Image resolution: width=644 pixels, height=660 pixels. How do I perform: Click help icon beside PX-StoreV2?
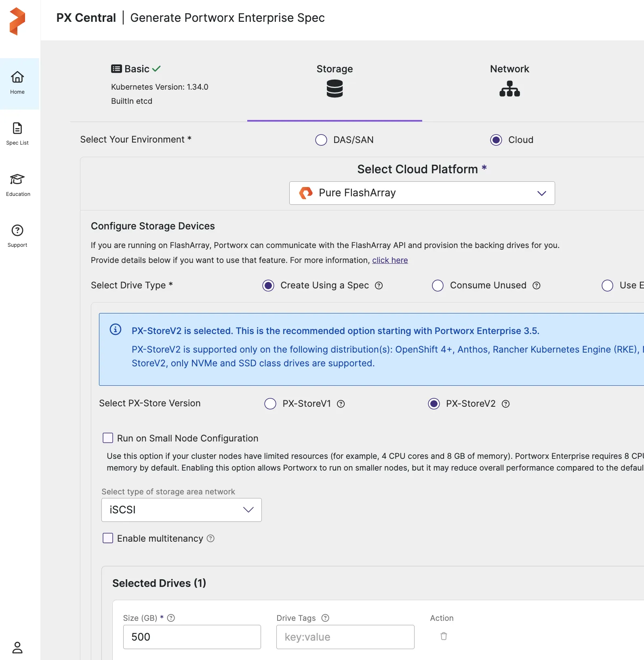coord(505,404)
